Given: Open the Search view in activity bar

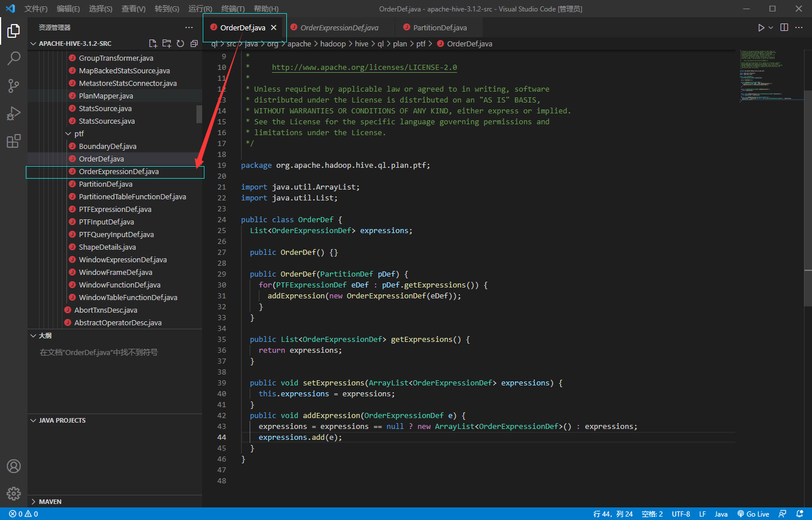Looking at the screenshot, I should [x=14, y=58].
